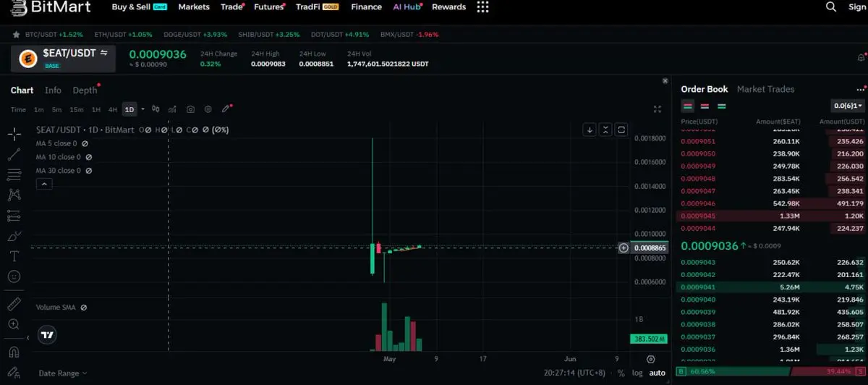This screenshot has height=385, width=868.
Task: Click the collapse pane chart button
Action: tap(605, 130)
